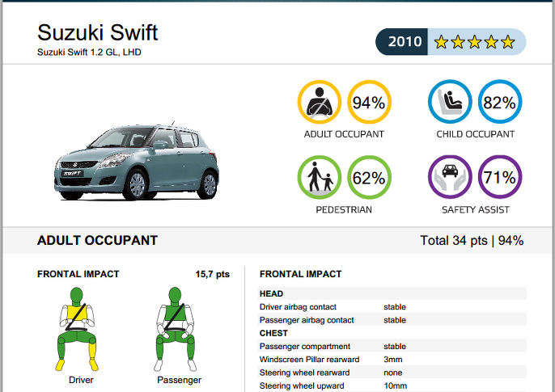The height and width of the screenshot is (392, 555).
Task: Click 'Passenger airbag contact' row label
Action: [x=307, y=320]
